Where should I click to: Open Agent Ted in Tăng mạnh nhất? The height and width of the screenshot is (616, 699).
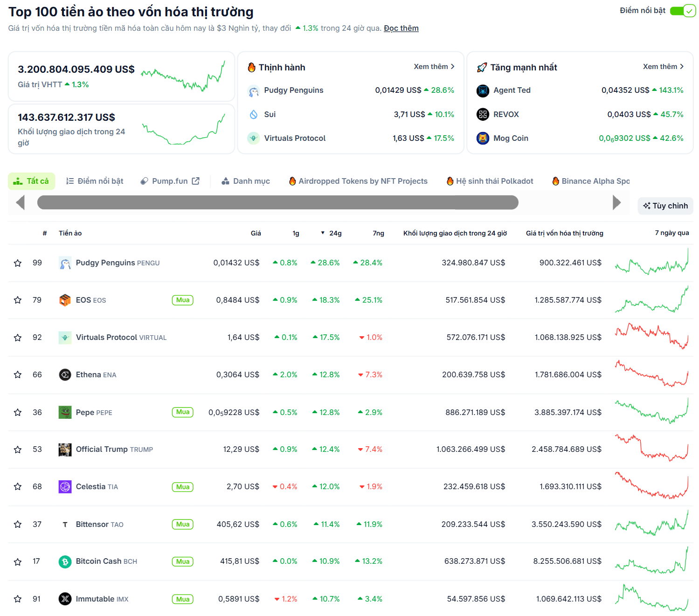[x=512, y=90]
